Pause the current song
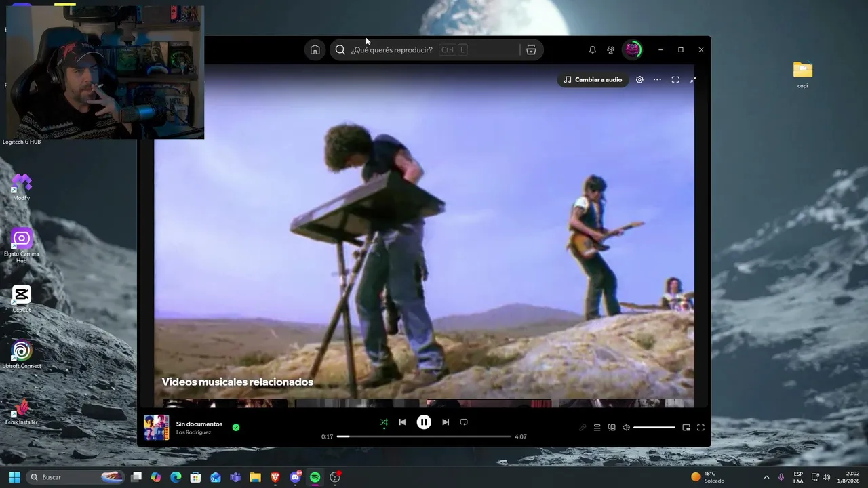The height and width of the screenshot is (488, 868). pos(424,422)
